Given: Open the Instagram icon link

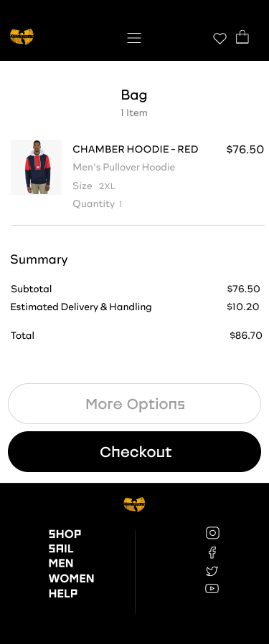Looking at the screenshot, I should point(212,533).
